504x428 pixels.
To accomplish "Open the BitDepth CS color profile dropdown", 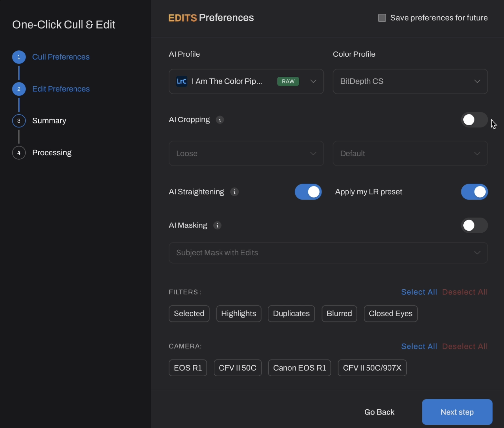I will pos(410,81).
